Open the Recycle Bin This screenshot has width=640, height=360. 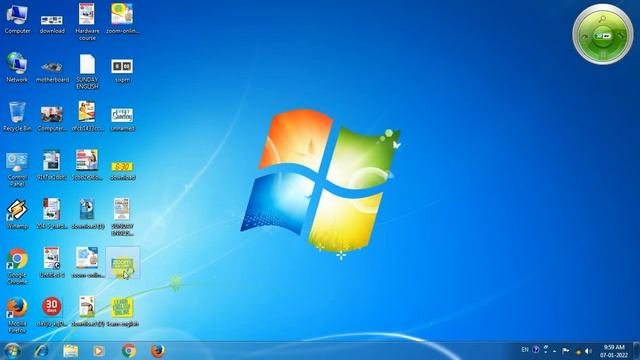(x=17, y=116)
